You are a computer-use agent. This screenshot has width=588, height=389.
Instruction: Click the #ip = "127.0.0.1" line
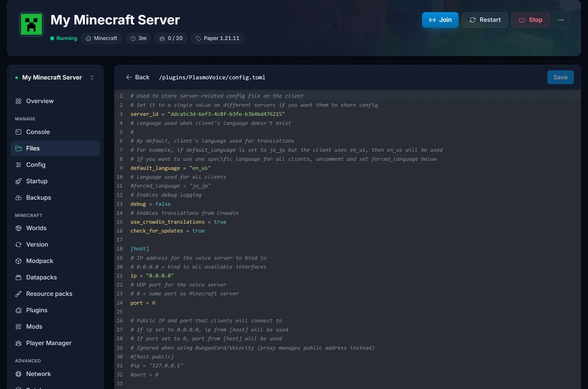pos(157,365)
